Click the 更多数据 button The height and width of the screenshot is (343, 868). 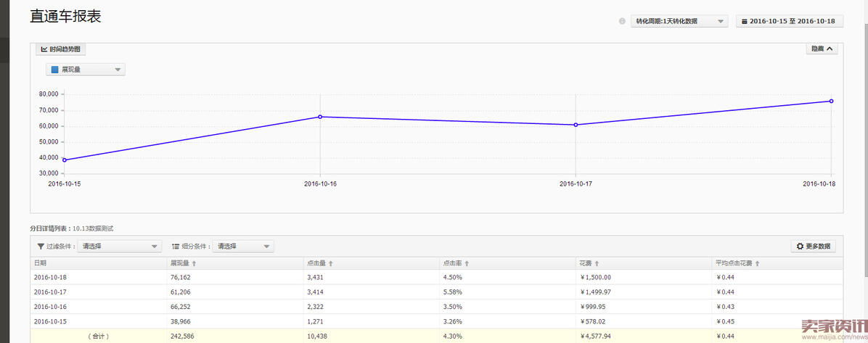[813, 247]
